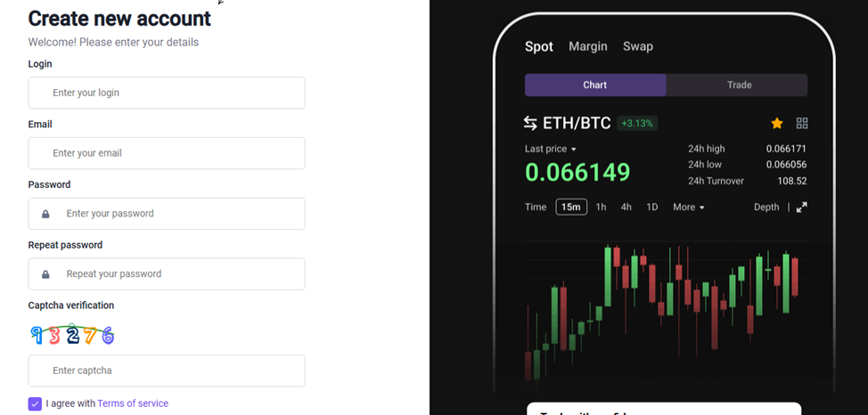Click the lock icon in Repeat password field
The height and width of the screenshot is (415, 868).
click(x=45, y=274)
